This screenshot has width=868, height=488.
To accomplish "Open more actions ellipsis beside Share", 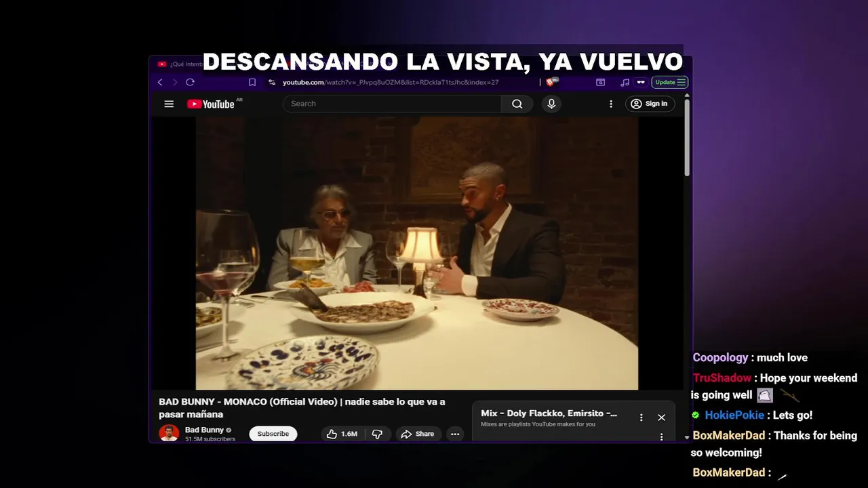I will click(455, 434).
